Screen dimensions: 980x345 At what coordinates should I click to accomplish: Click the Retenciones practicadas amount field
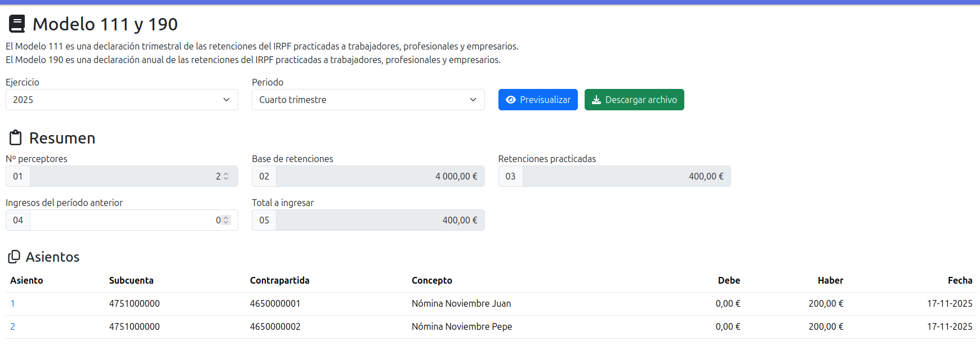[x=626, y=176]
